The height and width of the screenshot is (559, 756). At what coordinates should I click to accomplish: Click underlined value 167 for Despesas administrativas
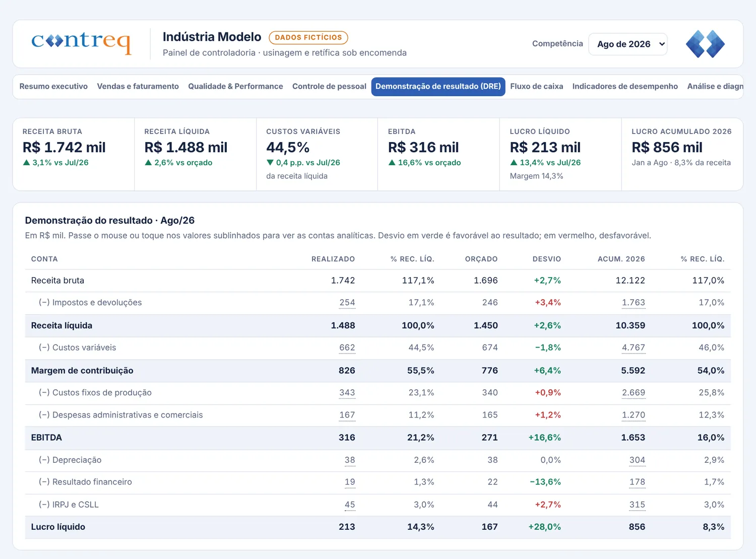pos(347,415)
